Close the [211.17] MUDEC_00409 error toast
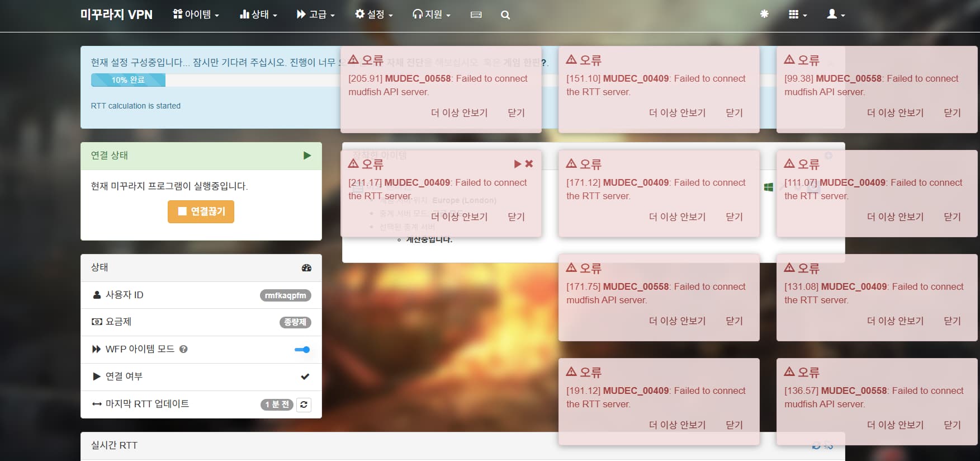Image resolution: width=980 pixels, height=461 pixels. point(516,217)
